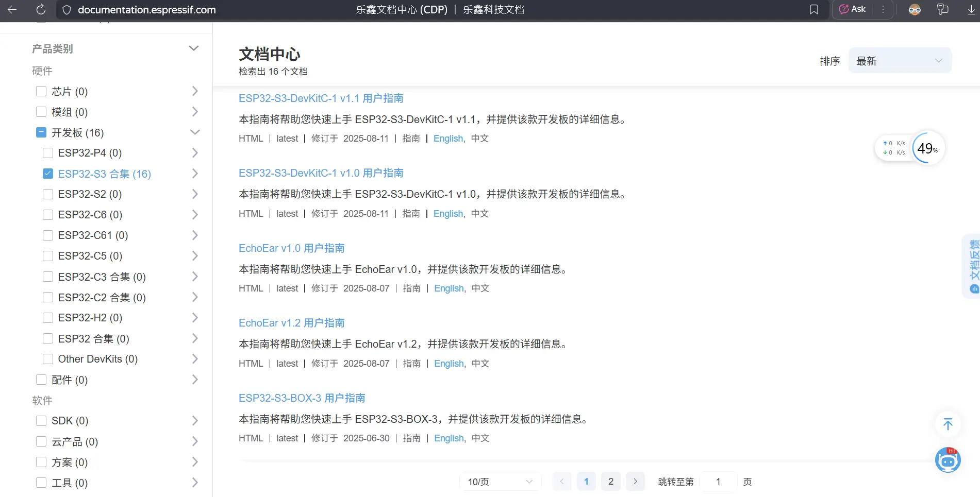The height and width of the screenshot is (497, 980).
Task: Click the browser back arrow
Action: [x=12, y=9]
